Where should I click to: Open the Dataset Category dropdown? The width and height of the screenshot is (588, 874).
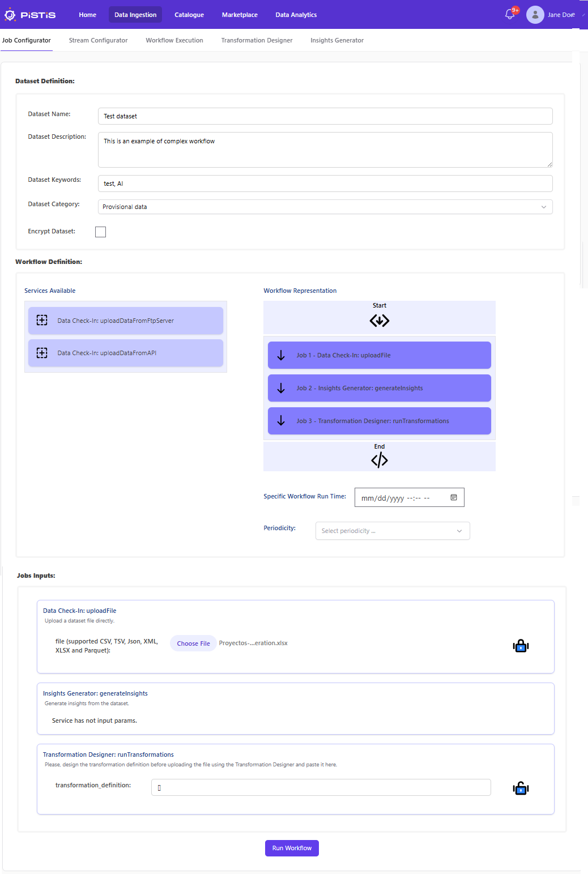pyautogui.click(x=325, y=207)
